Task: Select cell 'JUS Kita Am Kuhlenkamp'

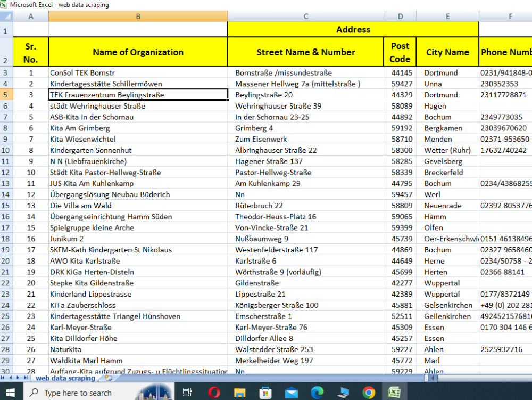Action: pyautogui.click(x=138, y=183)
